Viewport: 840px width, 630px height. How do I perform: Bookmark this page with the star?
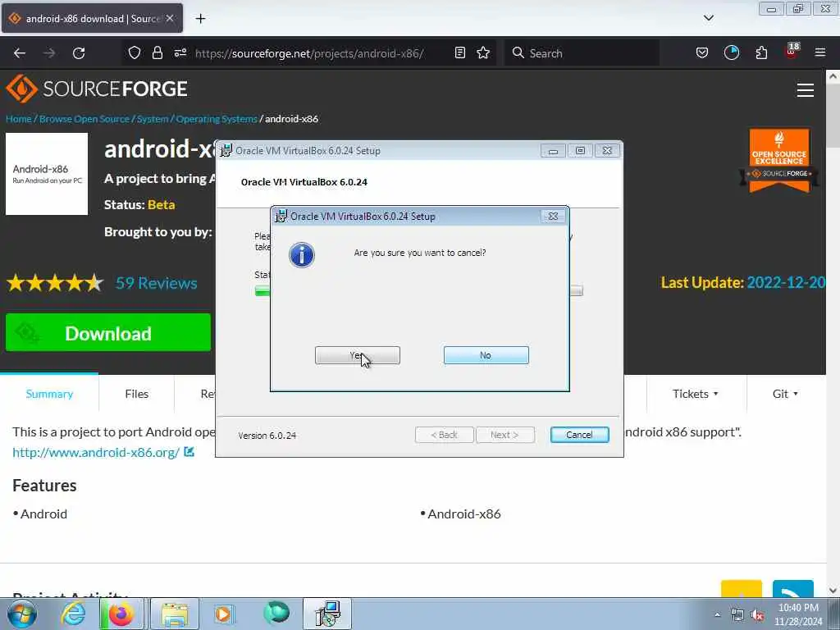483,52
